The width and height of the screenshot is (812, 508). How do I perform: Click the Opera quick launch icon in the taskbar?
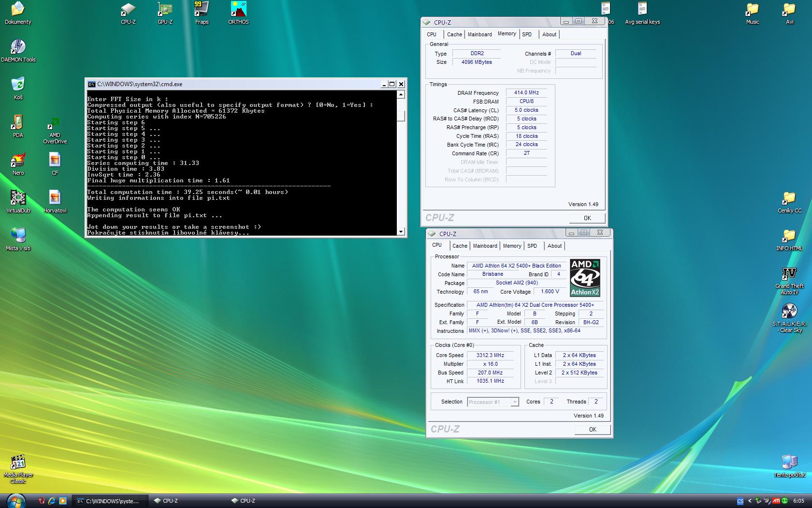[x=42, y=501]
